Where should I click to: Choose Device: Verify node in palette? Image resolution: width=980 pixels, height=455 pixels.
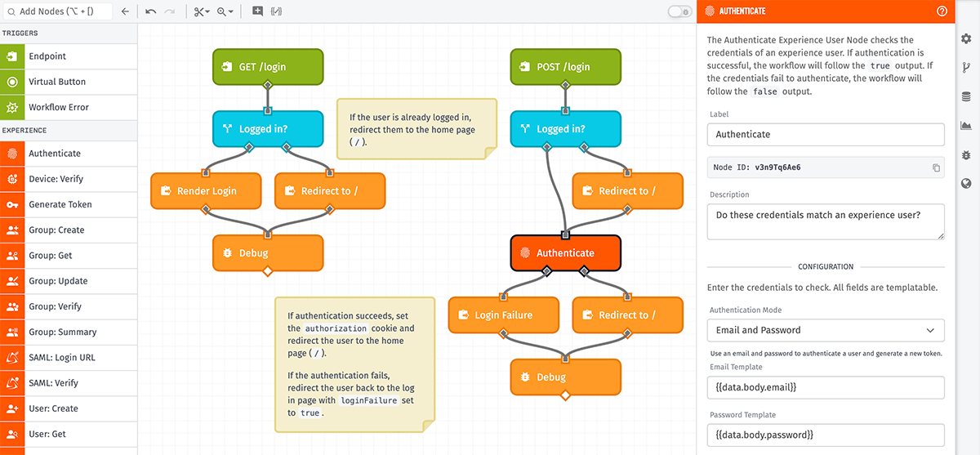point(69,179)
